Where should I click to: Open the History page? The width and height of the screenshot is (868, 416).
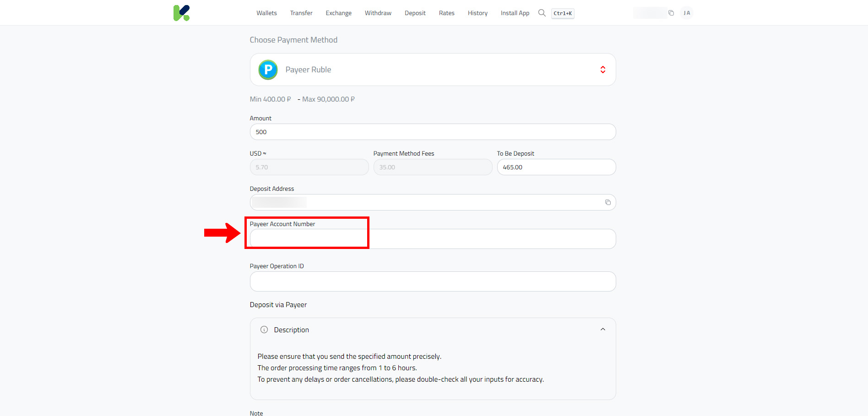[x=477, y=13]
